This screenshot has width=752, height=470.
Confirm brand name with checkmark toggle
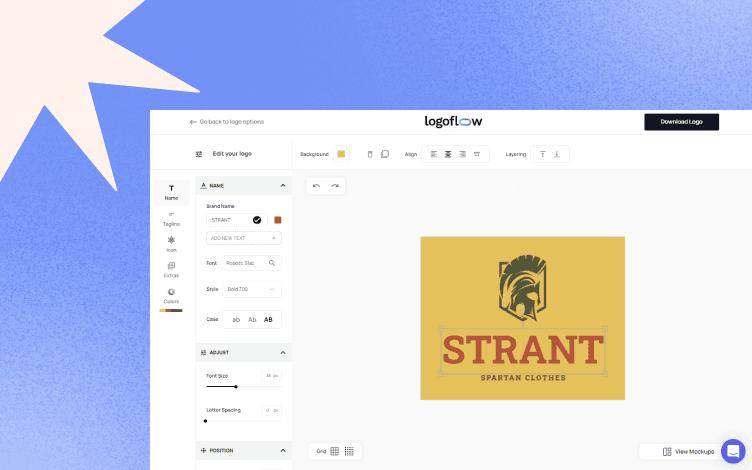(257, 220)
